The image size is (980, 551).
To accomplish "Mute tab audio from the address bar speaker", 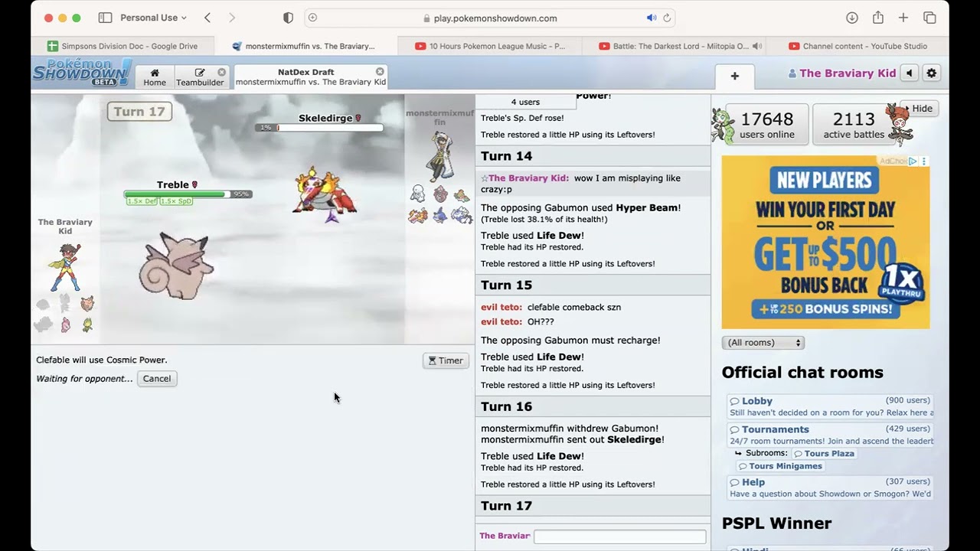I will [x=652, y=18].
